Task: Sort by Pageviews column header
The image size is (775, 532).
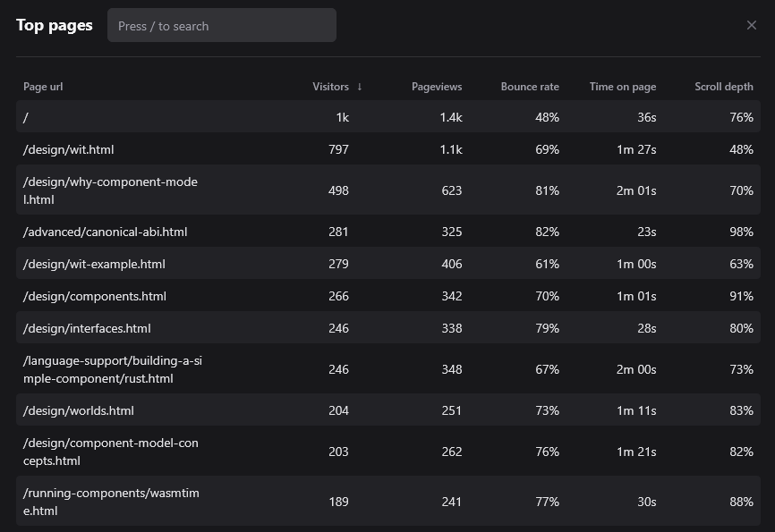Action: (437, 87)
